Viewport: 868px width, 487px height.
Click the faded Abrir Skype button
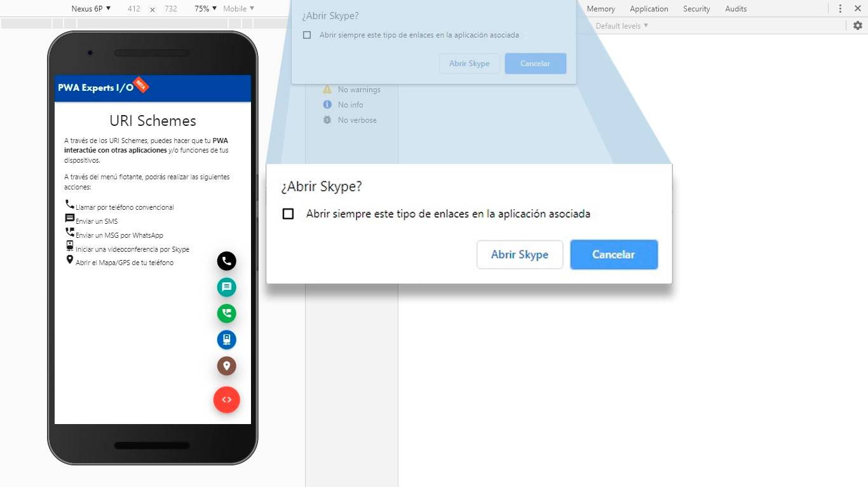[470, 64]
